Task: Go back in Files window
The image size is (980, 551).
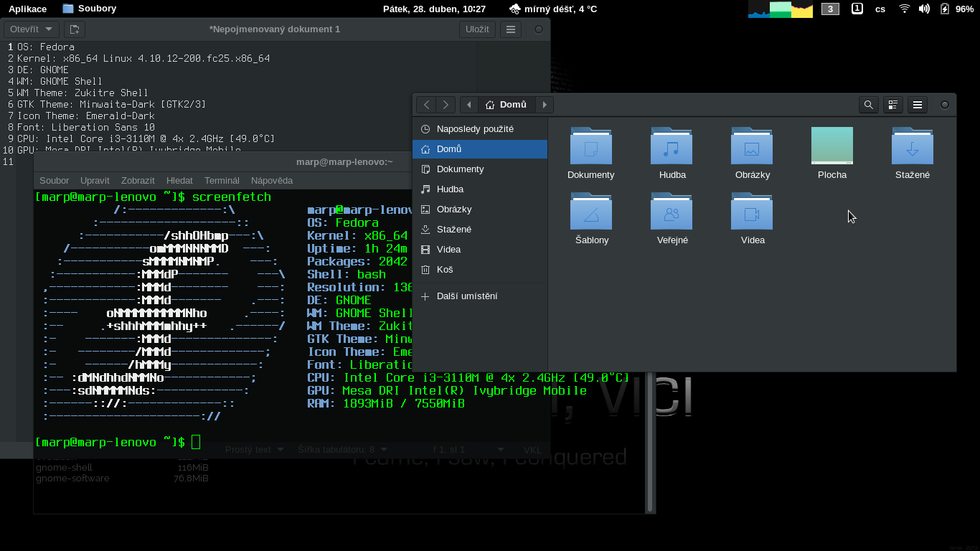Action: pos(426,105)
